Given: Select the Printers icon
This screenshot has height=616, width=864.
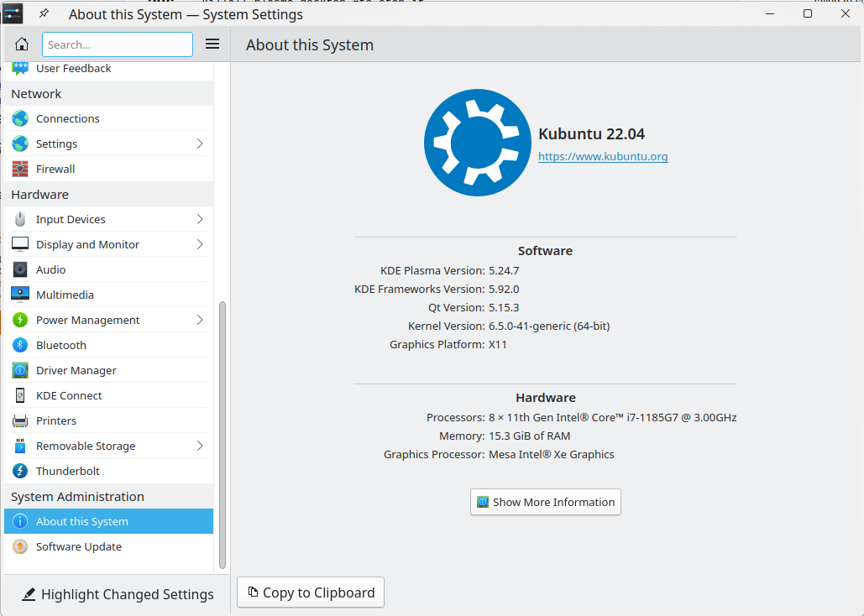Looking at the screenshot, I should coord(20,421).
